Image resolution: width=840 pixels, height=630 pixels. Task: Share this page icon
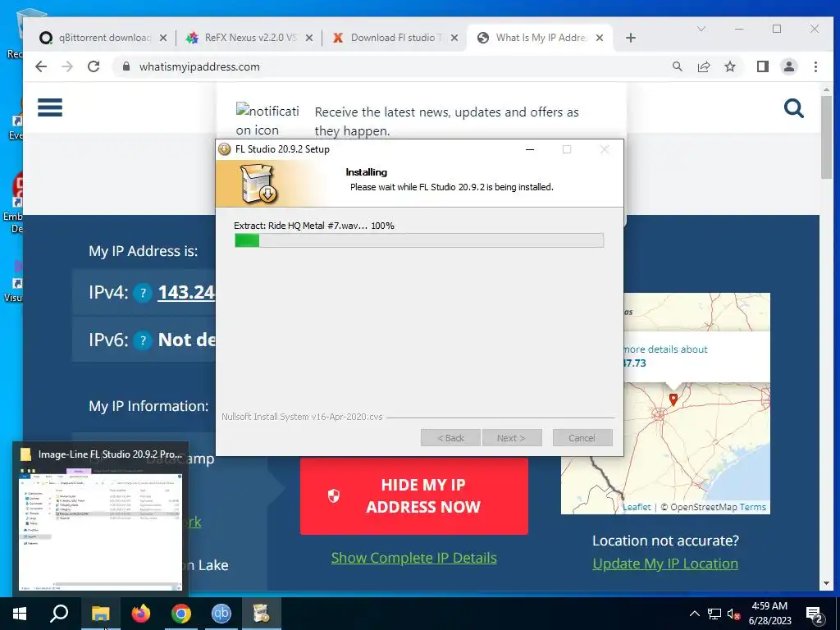pyautogui.click(x=703, y=66)
